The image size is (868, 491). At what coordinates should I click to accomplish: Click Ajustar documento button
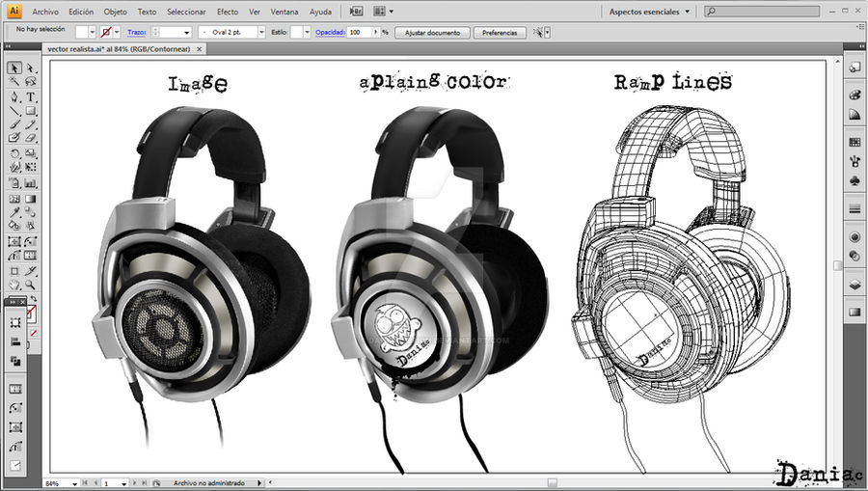432,33
